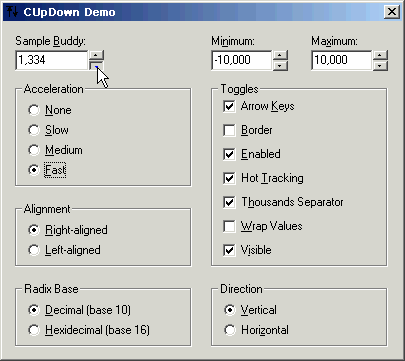The width and height of the screenshot is (405, 361).
Task: Click the Sample Buddy value field
Action: coord(52,60)
